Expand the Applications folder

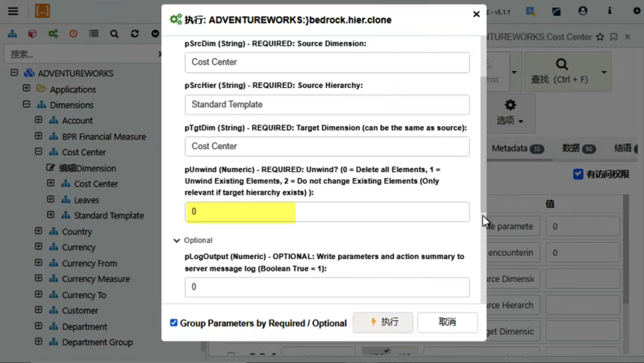coord(26,88)
